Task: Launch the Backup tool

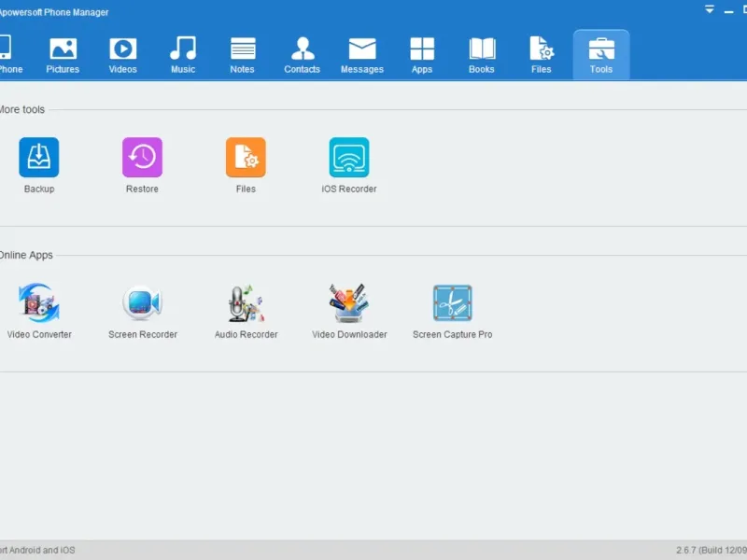Action: pos(39,165)
